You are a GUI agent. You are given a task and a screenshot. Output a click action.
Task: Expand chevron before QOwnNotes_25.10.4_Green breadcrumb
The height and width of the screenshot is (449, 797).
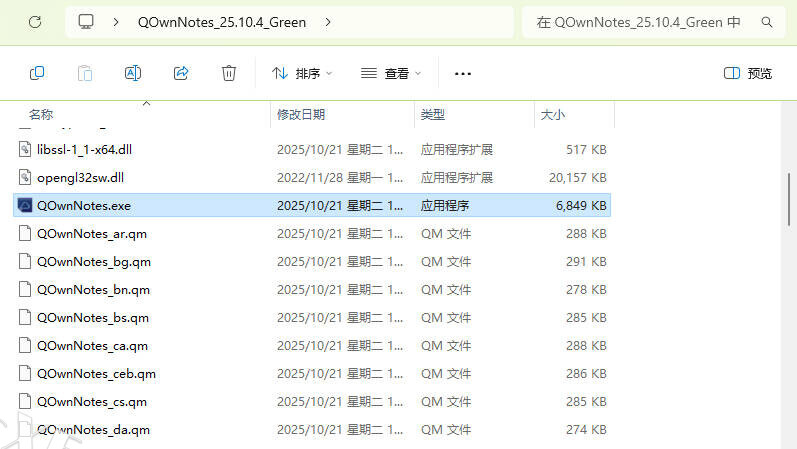118,21
